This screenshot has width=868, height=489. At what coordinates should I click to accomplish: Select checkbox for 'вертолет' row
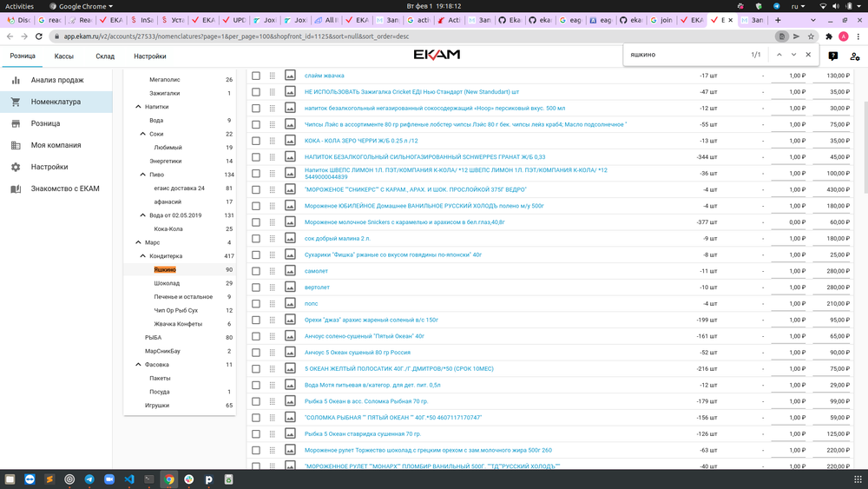pos(256,287)
